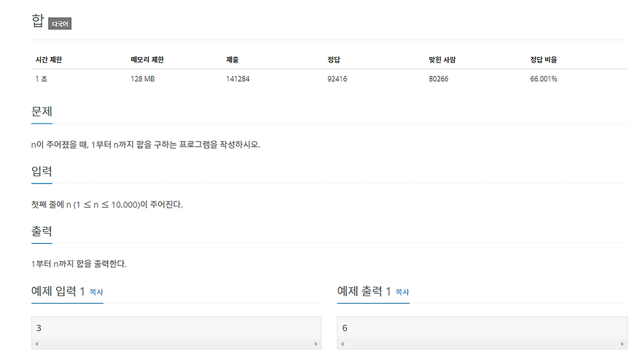This screenshot has height=360, width=644.
Task: Click the input constraint line 첫째 줄에 n
Action: (x=107, y=204)
